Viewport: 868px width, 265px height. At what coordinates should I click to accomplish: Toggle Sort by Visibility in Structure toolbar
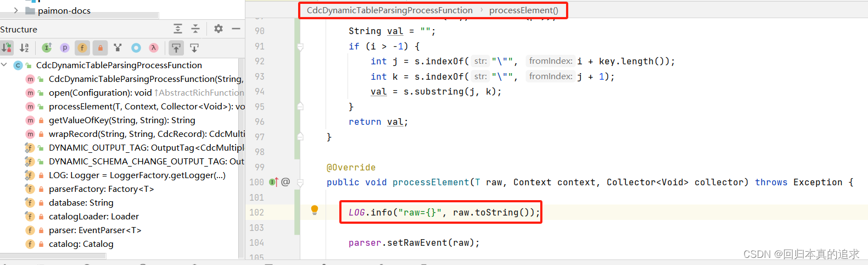coord(7,48)
